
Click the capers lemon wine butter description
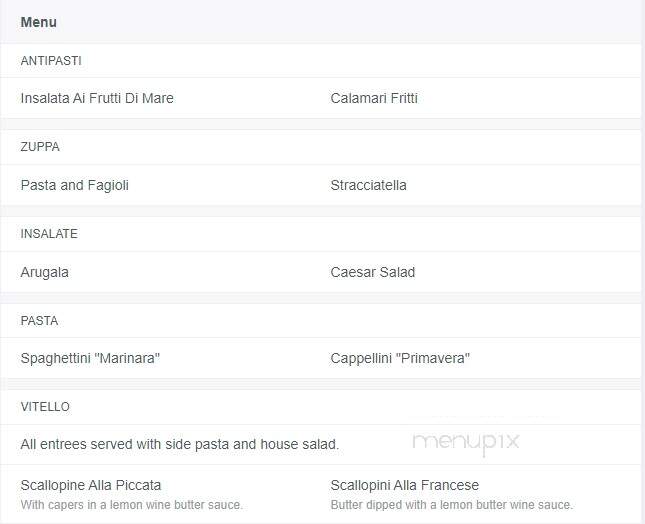coord(132,505)
